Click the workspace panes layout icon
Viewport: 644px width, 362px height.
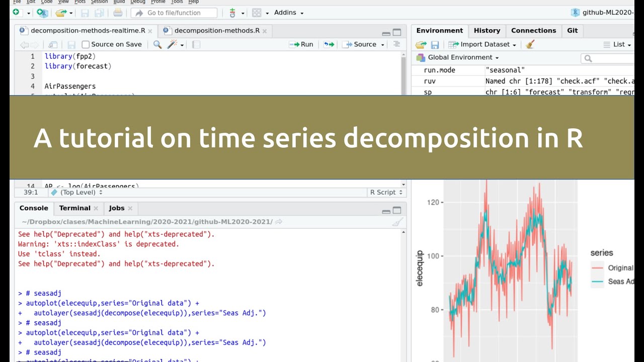point(257,13)
